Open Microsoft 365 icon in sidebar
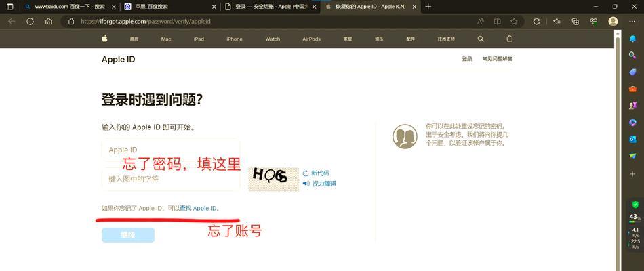 click(632, 123)
